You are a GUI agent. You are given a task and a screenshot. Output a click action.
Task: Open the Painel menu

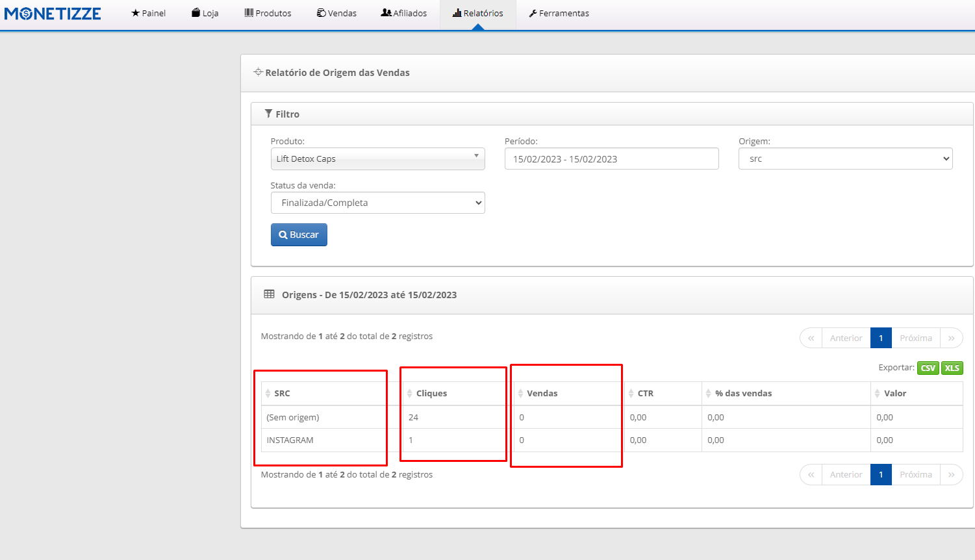click(149, 14)
